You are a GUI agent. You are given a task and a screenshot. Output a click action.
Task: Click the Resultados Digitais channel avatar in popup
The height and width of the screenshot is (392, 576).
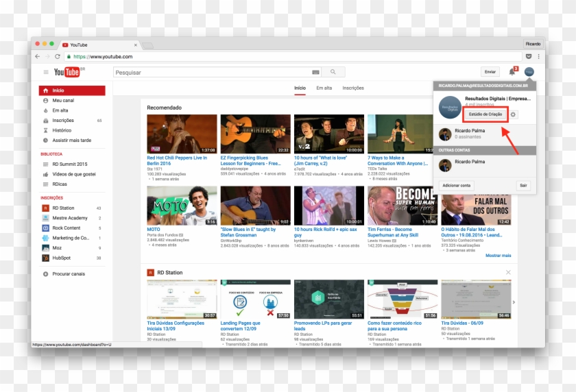[x=450, y=107]
